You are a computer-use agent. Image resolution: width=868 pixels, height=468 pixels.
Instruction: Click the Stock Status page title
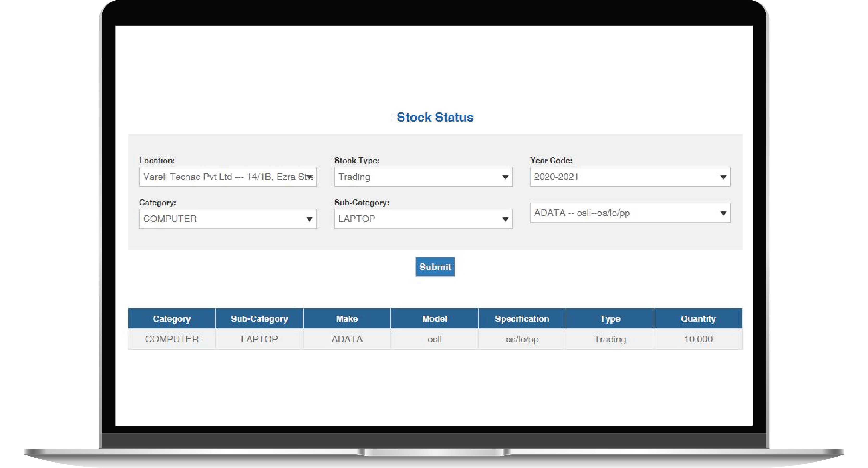tap(435, 117)
